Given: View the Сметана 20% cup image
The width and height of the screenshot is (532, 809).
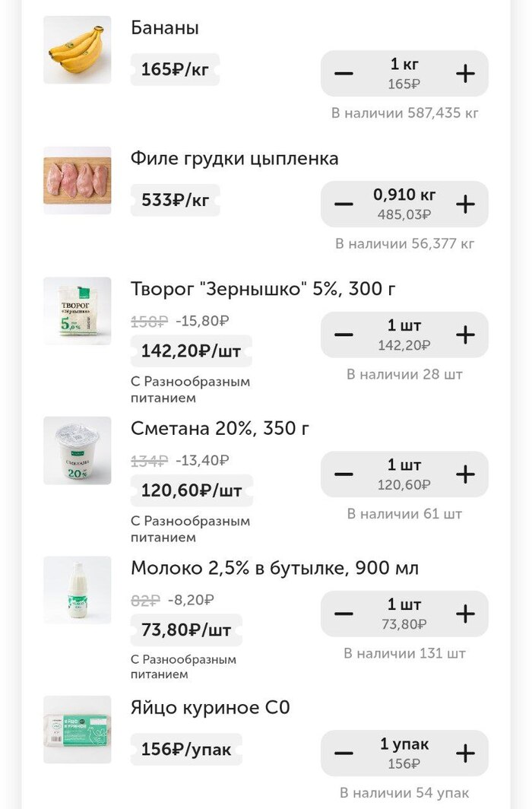Looking at the screenshot, I should click(x=78, y=450).
